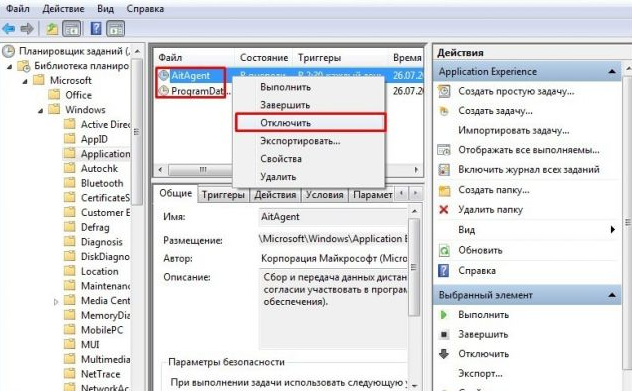The image size is (632, 391).
Task: Click the Планировщик заданий root clock icon
Action: point(8,51)
